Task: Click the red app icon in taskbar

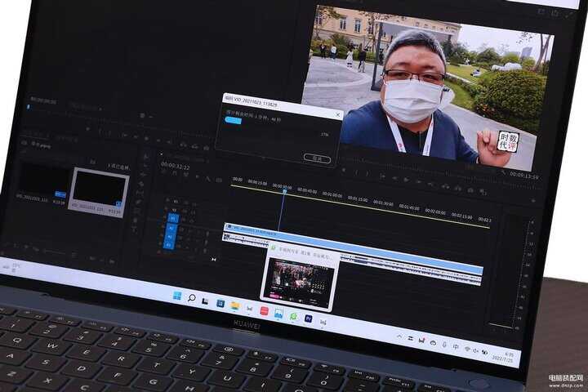Action: click(264, 311)
